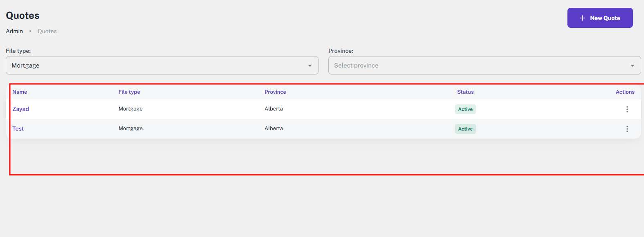The height and width of the screenshot is (237, 644).
Task: Open the Zayad quote link
Action: tap(20, 109)
